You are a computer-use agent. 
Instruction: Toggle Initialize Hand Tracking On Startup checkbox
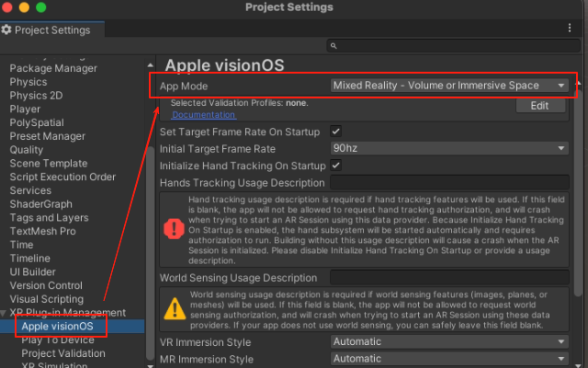[336, 166]
